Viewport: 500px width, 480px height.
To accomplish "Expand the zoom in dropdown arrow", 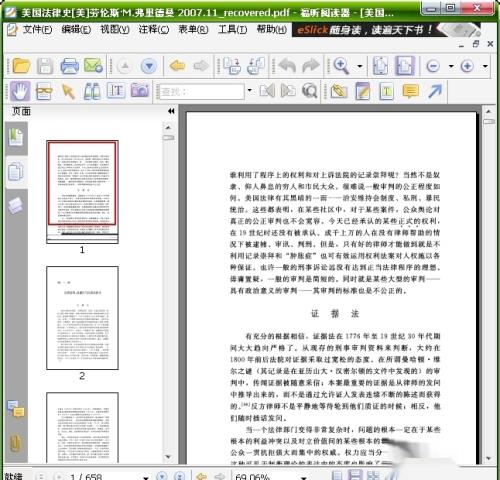I will pyautogui.click(x=485, y=66).
